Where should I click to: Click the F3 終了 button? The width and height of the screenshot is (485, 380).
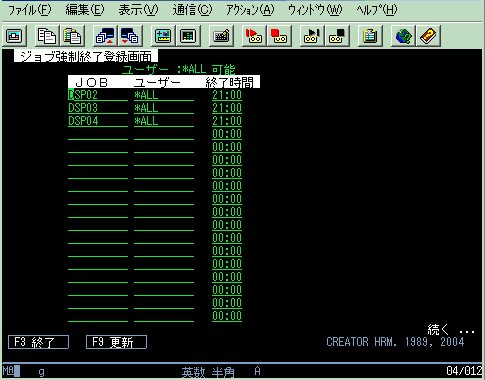[x=38, y=342]
